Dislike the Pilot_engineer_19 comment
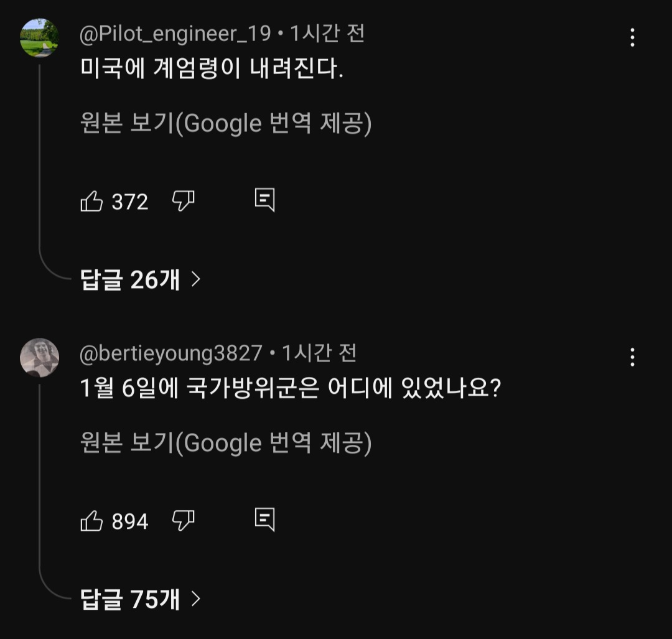Screen dimensions: 672x639 pos(183,201)
